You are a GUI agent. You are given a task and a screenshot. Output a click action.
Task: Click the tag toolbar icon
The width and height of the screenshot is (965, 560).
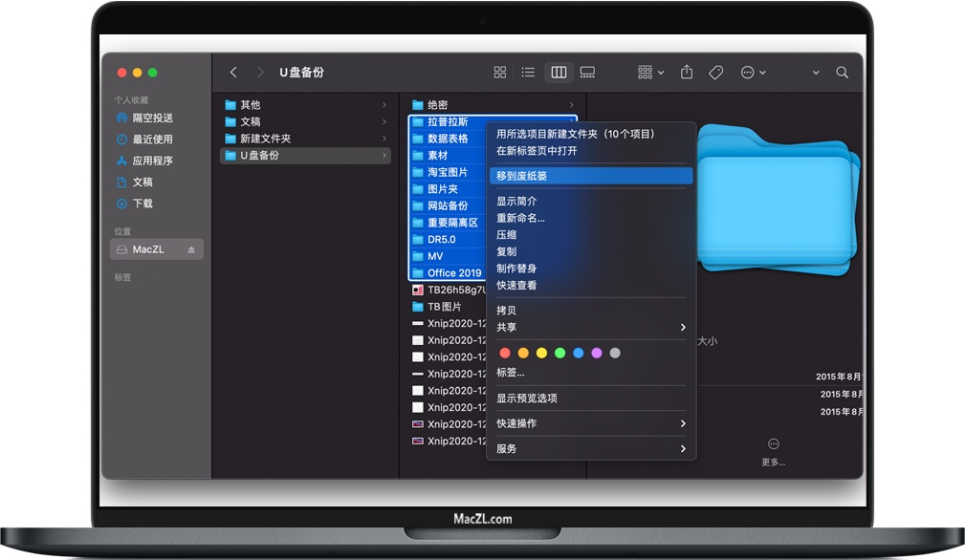[715, 73]
